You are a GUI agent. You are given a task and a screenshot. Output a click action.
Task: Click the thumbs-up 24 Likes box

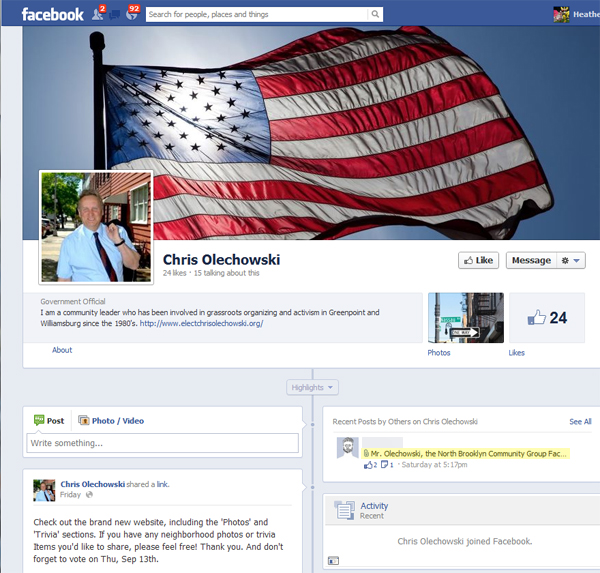(x=546, y=318)
